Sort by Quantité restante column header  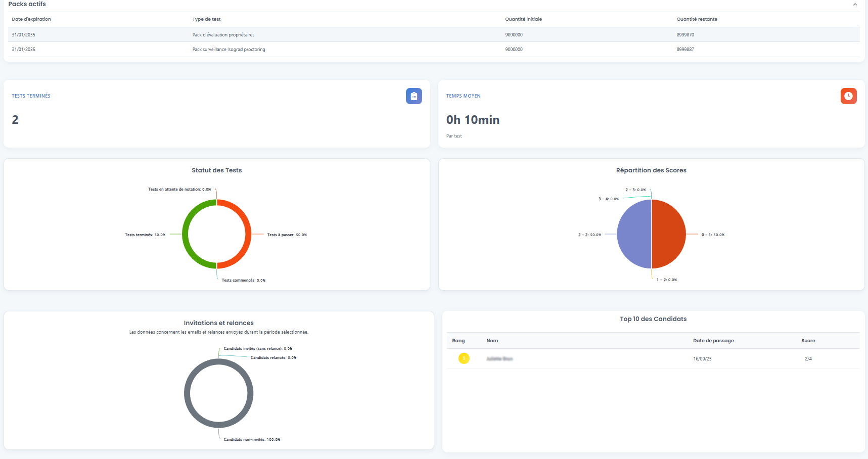point(697,19)
